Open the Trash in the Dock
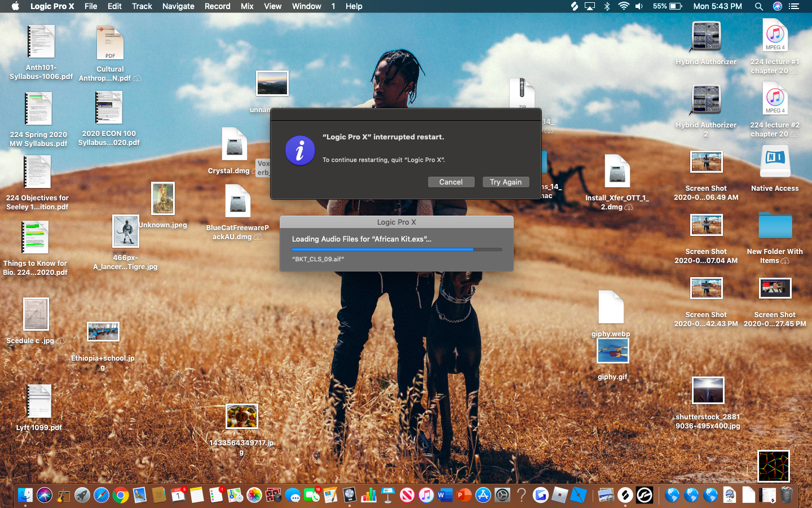The height and width of the screenshot is (508, 812). coord(787,495)
